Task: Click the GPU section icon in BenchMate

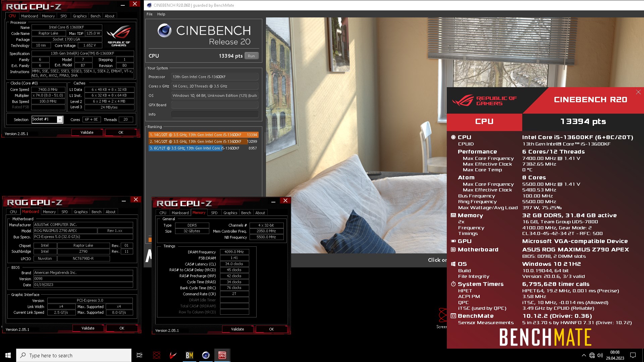Action: click(x=453, y=241)
